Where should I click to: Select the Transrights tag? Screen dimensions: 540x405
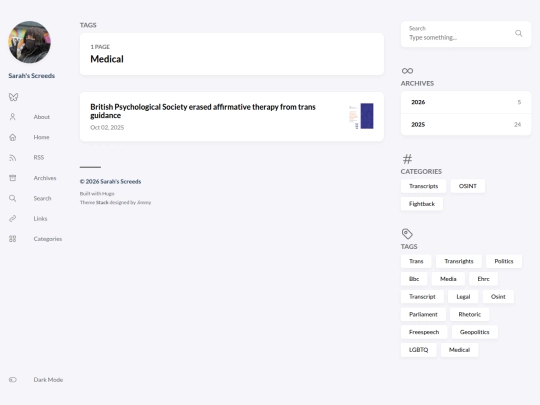(459, 261)
